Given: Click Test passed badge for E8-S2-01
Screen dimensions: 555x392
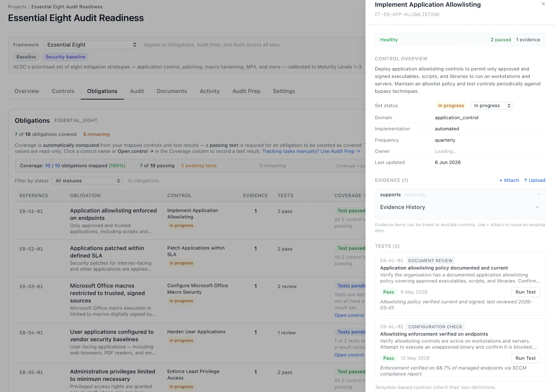Looking at the screenshot, I should (350, 248).
